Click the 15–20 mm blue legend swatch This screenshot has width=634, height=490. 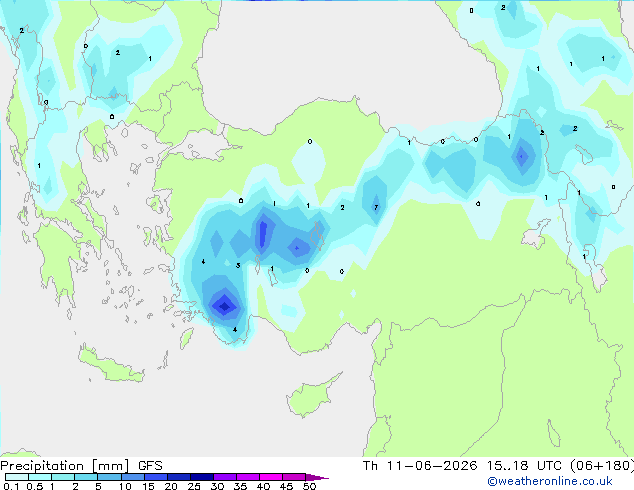(155, 477)
